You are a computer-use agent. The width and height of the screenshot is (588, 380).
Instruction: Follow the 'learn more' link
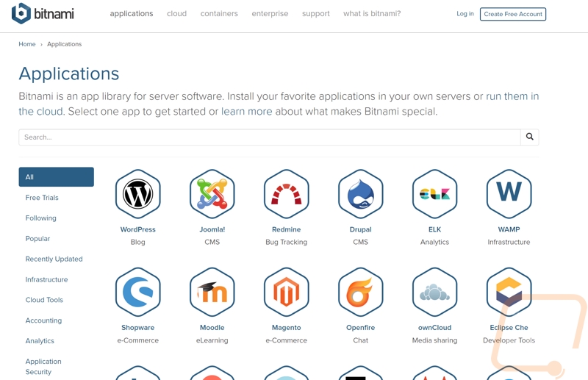247,112
